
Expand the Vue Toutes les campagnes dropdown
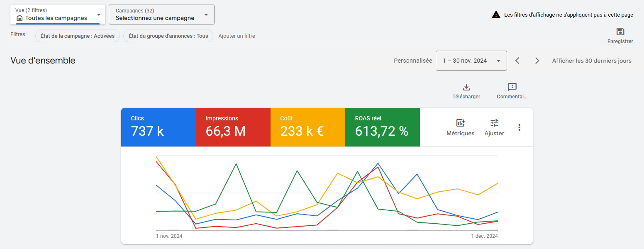click(x=58, y=15)
